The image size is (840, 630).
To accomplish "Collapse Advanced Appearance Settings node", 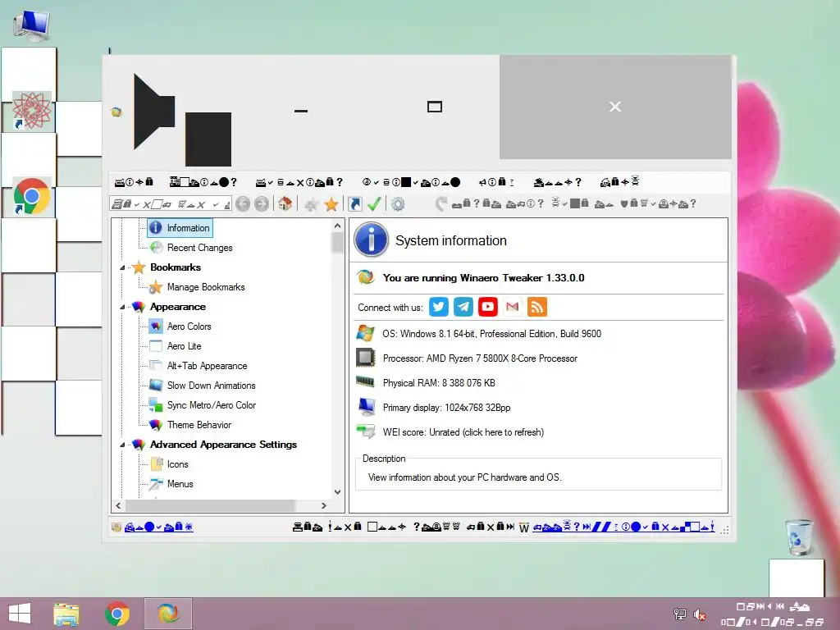I will pos(122,445).
